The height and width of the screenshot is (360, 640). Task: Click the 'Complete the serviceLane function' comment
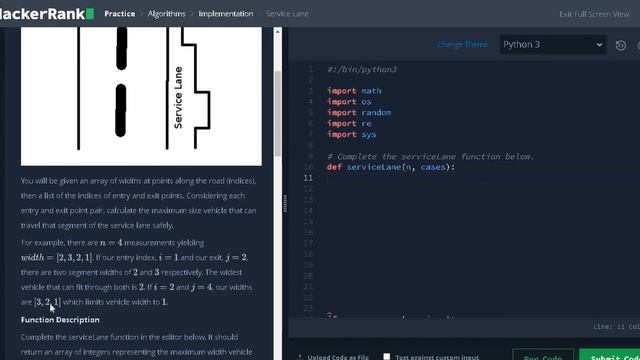point(431,156)
